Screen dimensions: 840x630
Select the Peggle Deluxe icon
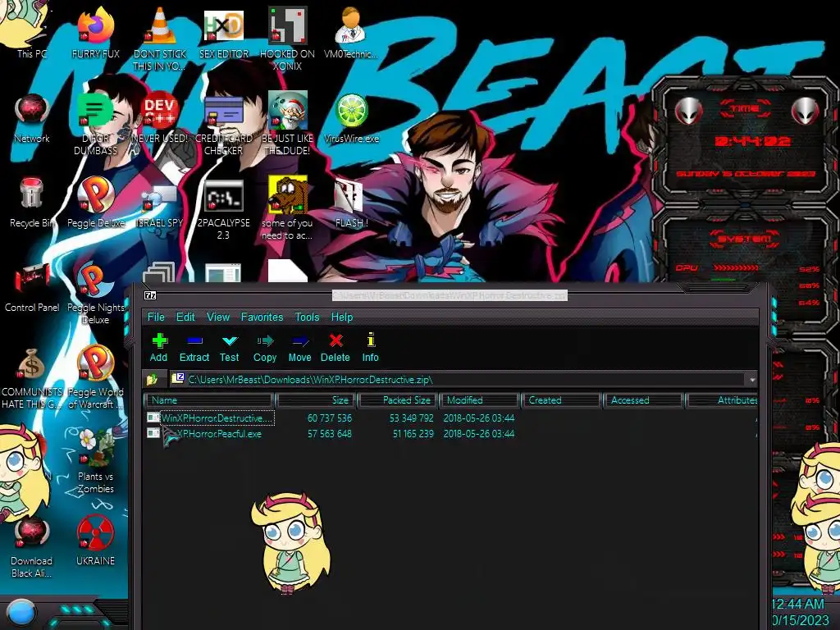95,203
